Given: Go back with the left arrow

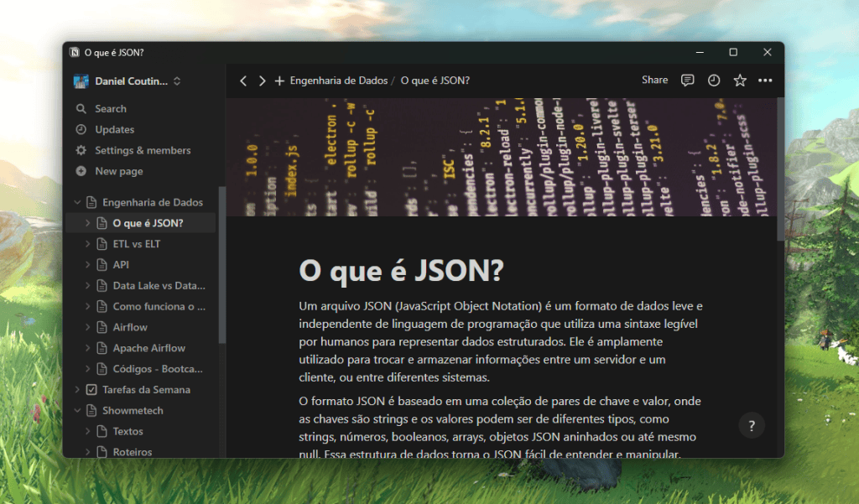Looking at the screenshot, I should 243,81.
